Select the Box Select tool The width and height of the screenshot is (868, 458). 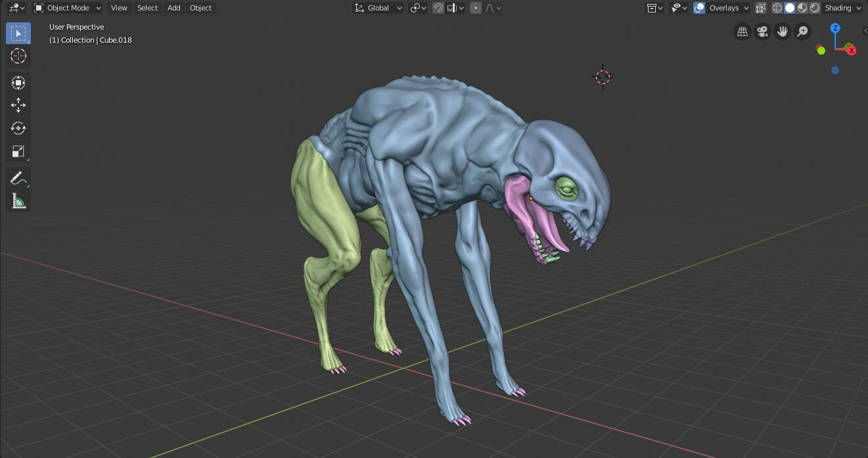[x=18, y=32]
